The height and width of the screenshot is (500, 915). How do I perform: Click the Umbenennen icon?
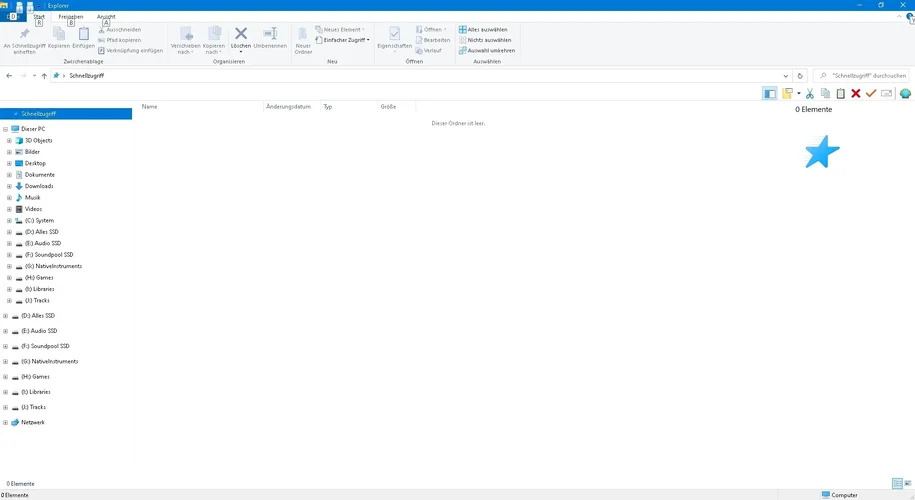click(x=270, y=34)
